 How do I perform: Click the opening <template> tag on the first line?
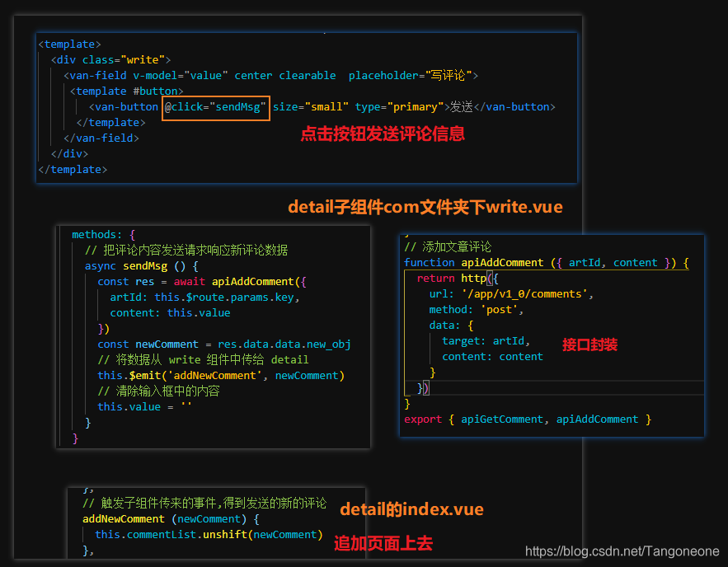point(69,44)
